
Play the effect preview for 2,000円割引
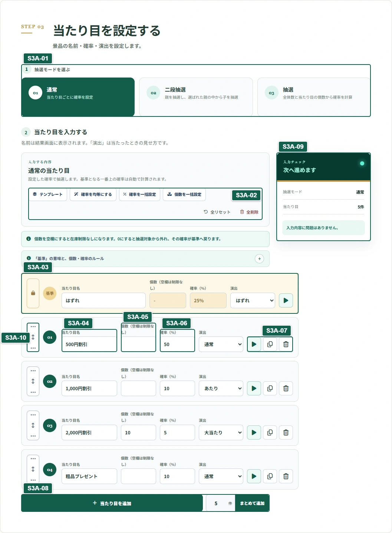click(x=254, y=432)
